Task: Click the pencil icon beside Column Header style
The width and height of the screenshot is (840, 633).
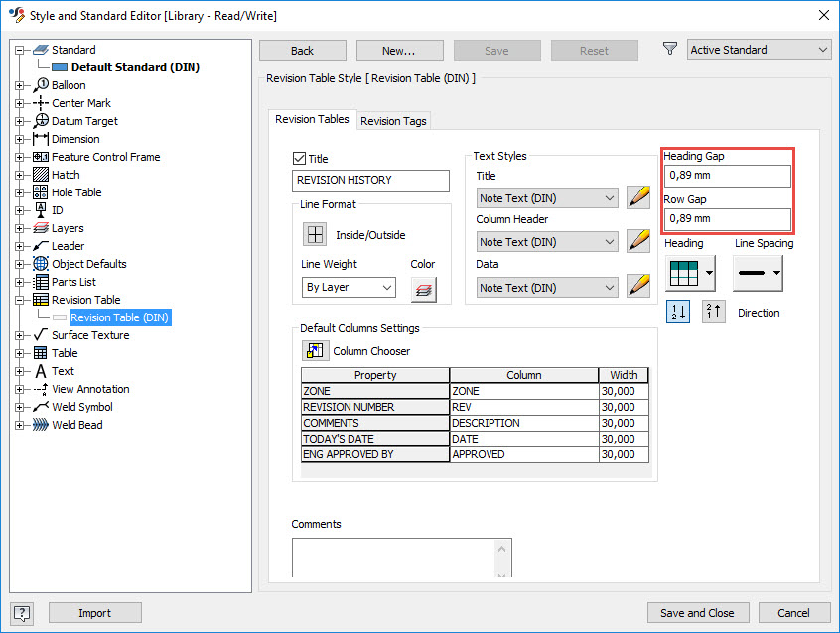Action: 638,241
